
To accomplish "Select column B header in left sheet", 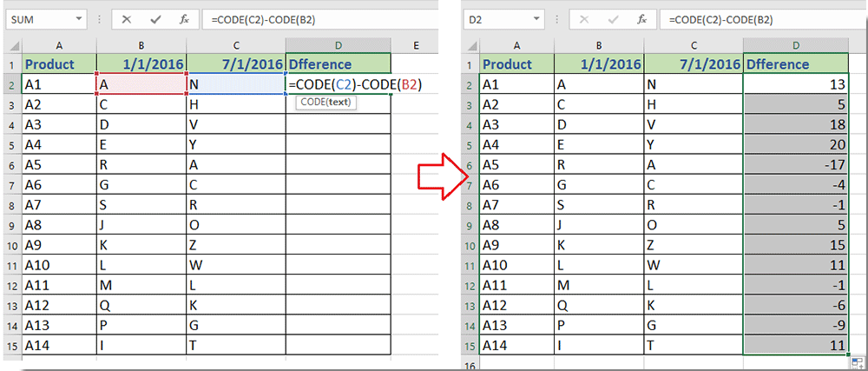I will tap(141, 45).
